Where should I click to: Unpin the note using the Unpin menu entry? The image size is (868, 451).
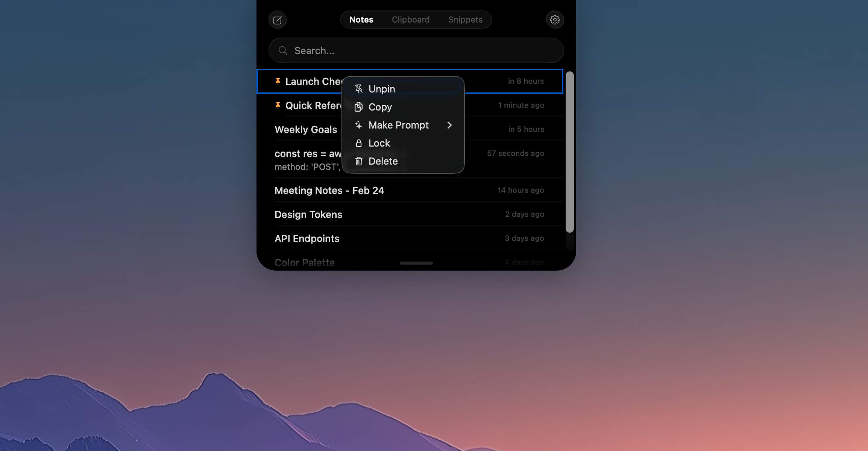tap(382, 89)
